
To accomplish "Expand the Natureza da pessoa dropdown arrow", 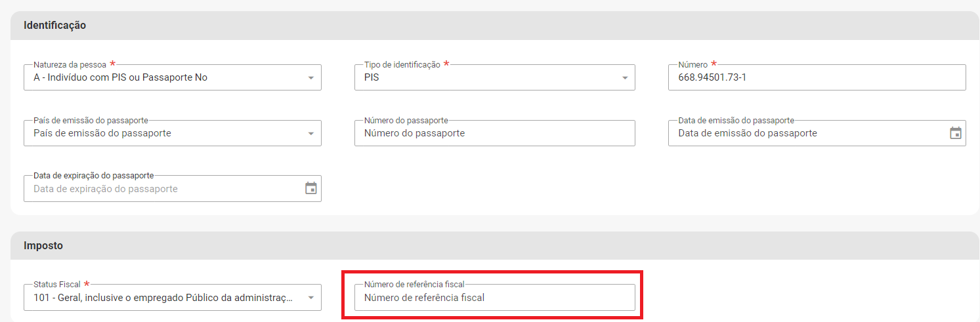I will click(x=310, y=78).
